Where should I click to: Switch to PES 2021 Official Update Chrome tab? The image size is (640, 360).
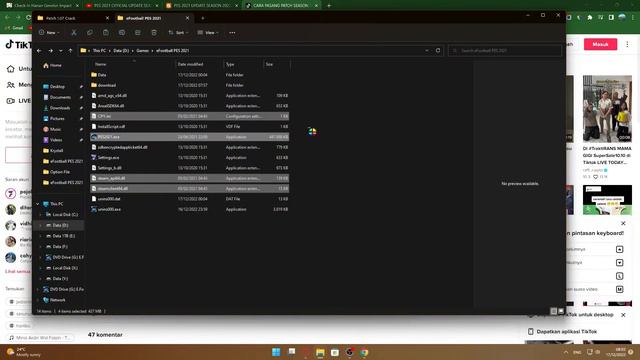click(x=122, y=6)
